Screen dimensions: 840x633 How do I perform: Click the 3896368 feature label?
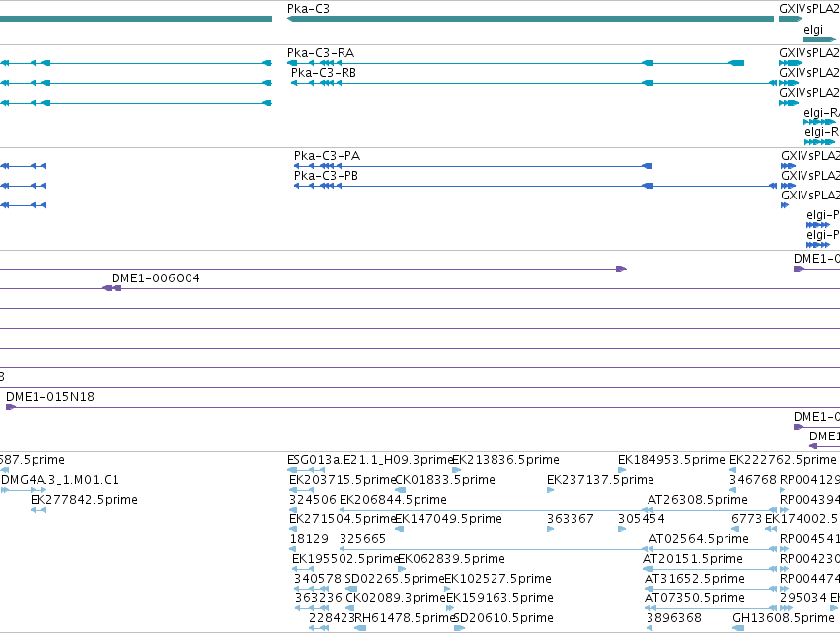(x=674, y=618)
